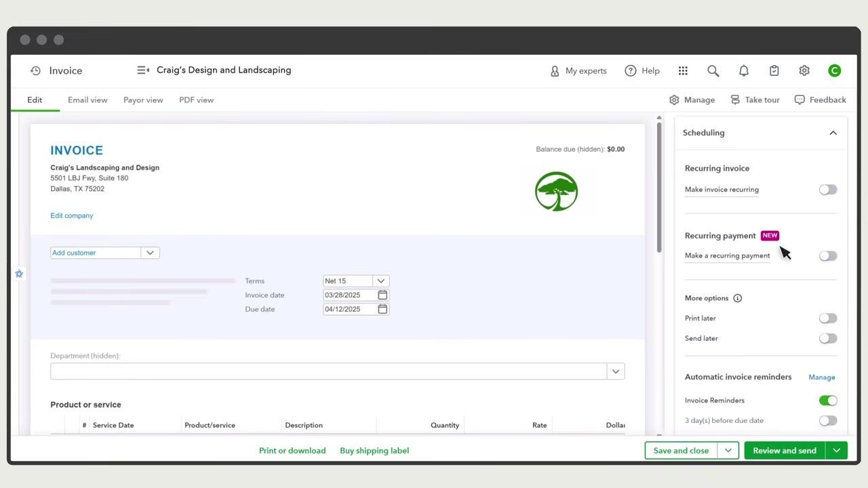Image resolution: width=868 pixels, height=488 pixels.
Task: Click the Make invoice recurring label
Action: pos(722,190)
